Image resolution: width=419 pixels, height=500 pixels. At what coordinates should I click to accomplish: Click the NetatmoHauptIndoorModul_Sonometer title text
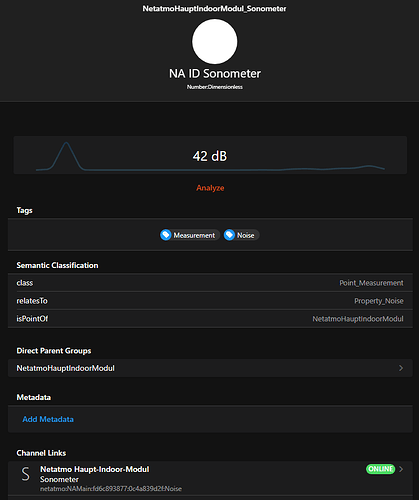click(214, 9)
